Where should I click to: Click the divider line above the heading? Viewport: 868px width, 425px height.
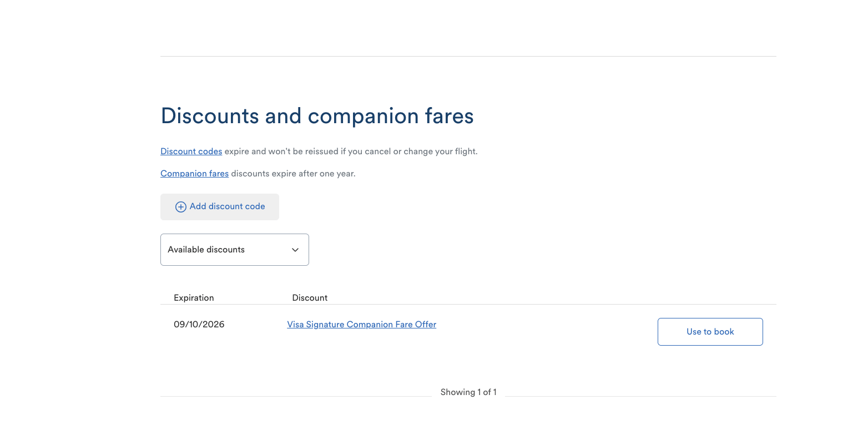click(x=468, y=56)
